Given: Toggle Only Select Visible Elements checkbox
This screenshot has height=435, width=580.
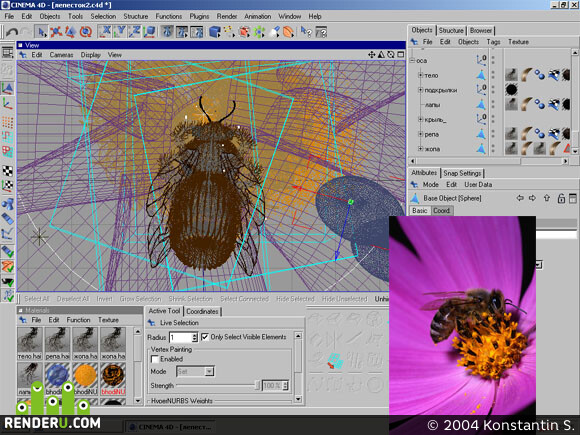Looking at the screenshot, I should [x=205, y=337].
